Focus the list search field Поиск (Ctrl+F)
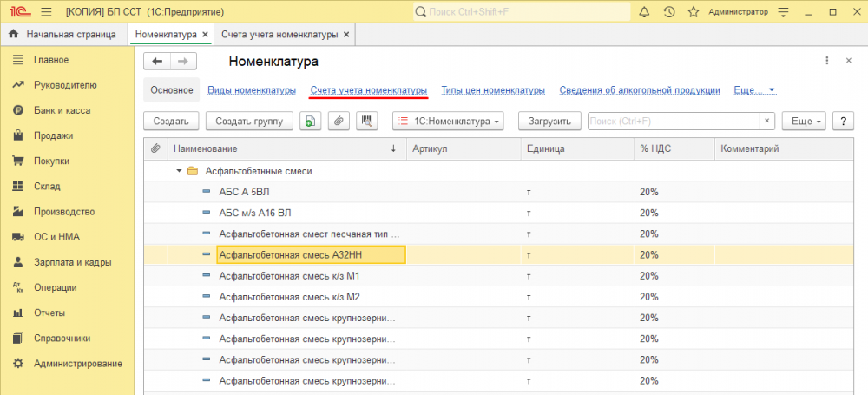 click(x=674, y=122)
